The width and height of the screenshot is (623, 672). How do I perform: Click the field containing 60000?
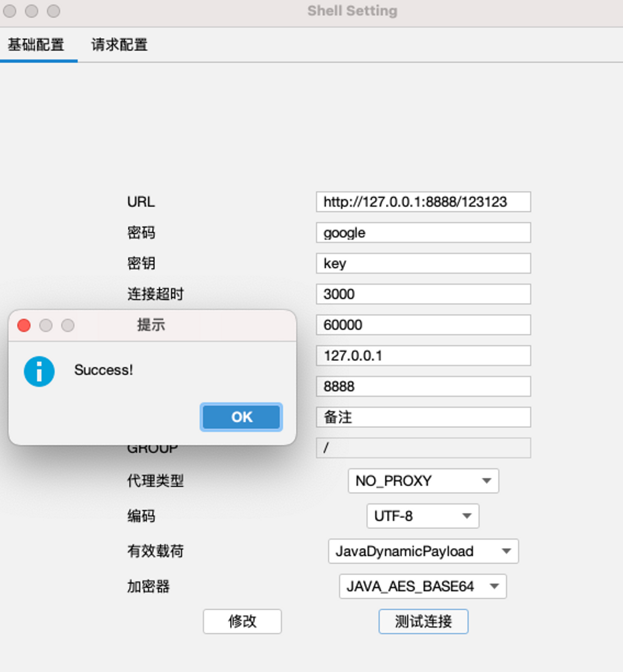423,325
